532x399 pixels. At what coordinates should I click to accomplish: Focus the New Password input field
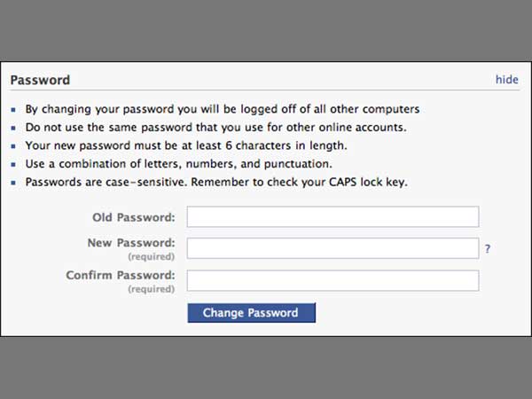[332, 248]
